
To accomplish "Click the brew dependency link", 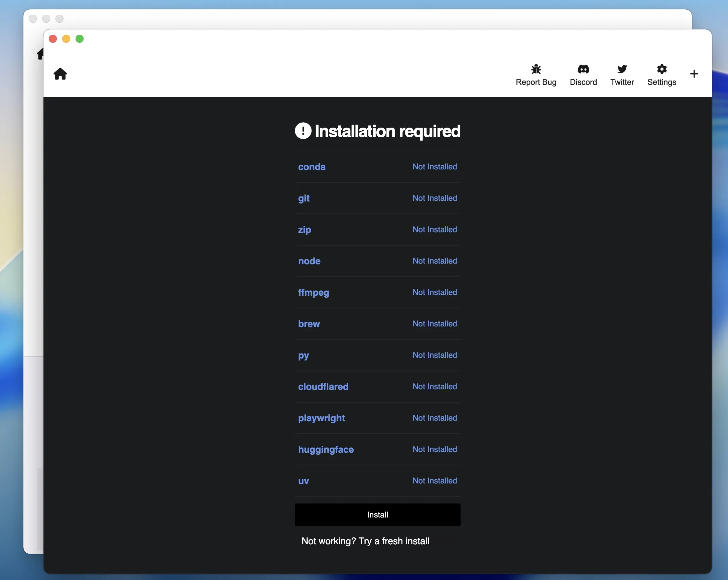I will pyautogui.click(x=309, y=324).
